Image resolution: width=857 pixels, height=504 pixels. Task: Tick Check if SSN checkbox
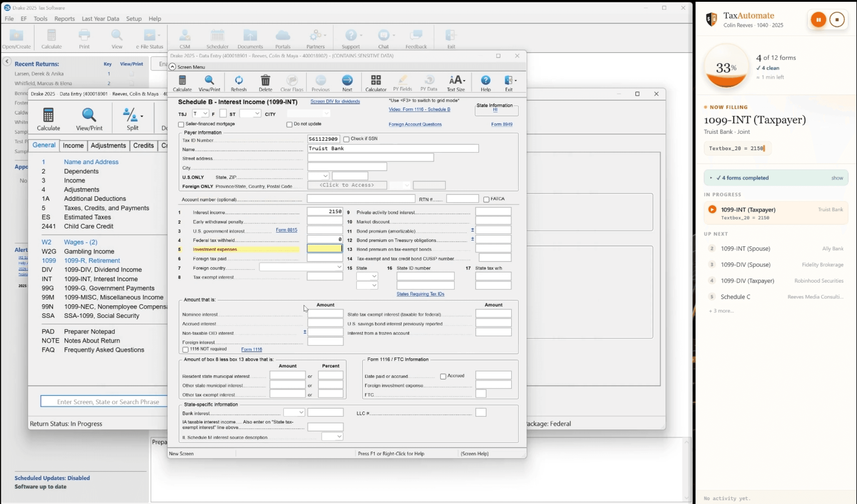click(x=346, y=139)
